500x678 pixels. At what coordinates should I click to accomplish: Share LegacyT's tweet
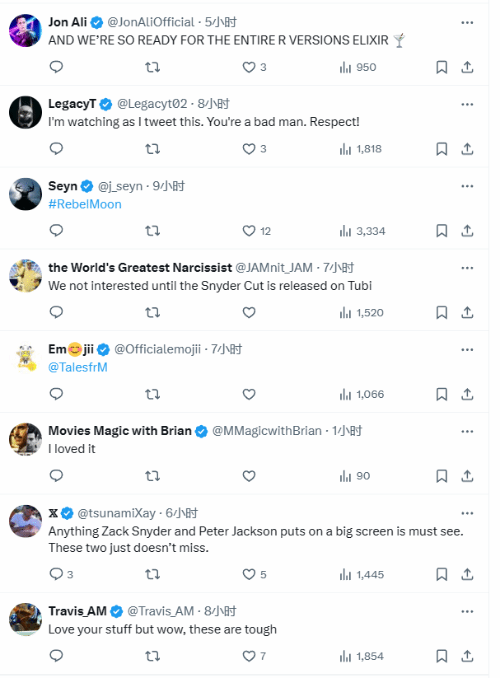(467, 149)
